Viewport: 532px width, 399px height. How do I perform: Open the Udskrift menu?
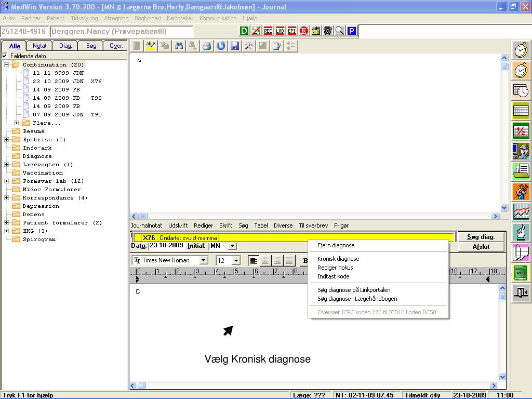[178, 225]
